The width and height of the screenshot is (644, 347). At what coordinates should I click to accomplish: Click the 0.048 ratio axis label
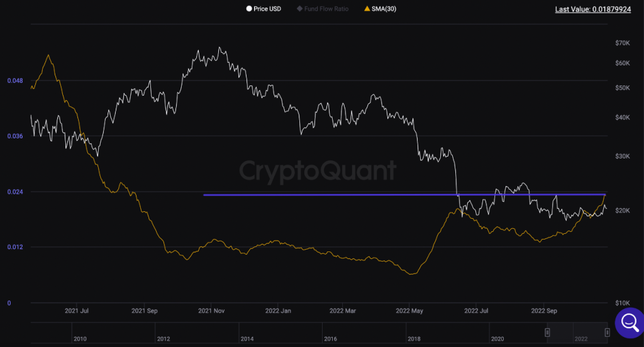(15, 80)
